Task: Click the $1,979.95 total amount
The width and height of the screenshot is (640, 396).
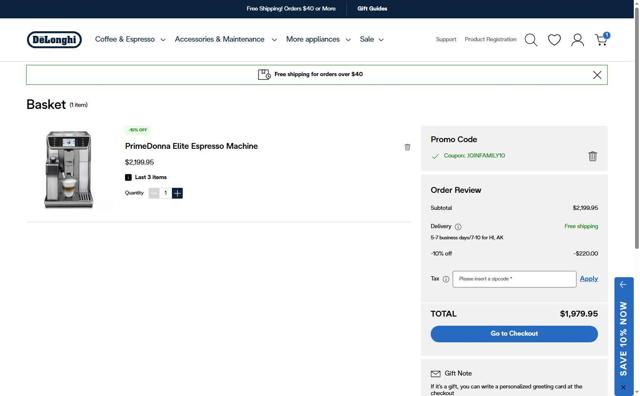Action: click(578, 314)
